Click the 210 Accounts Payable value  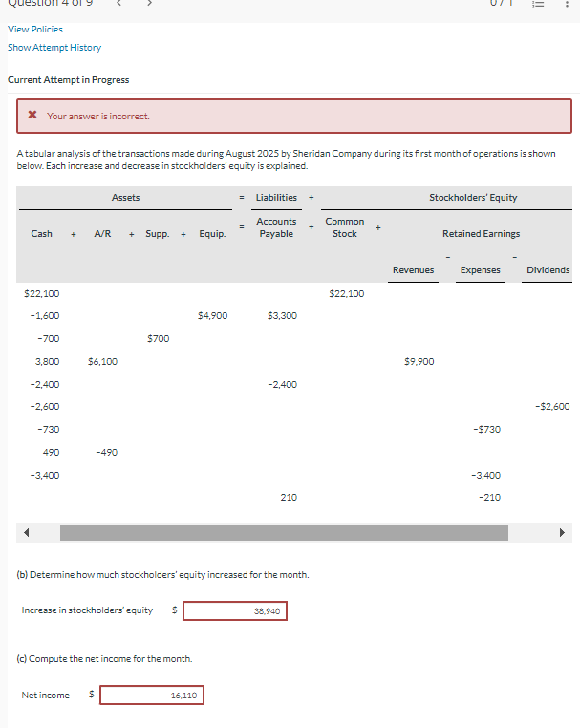(289, 497)
